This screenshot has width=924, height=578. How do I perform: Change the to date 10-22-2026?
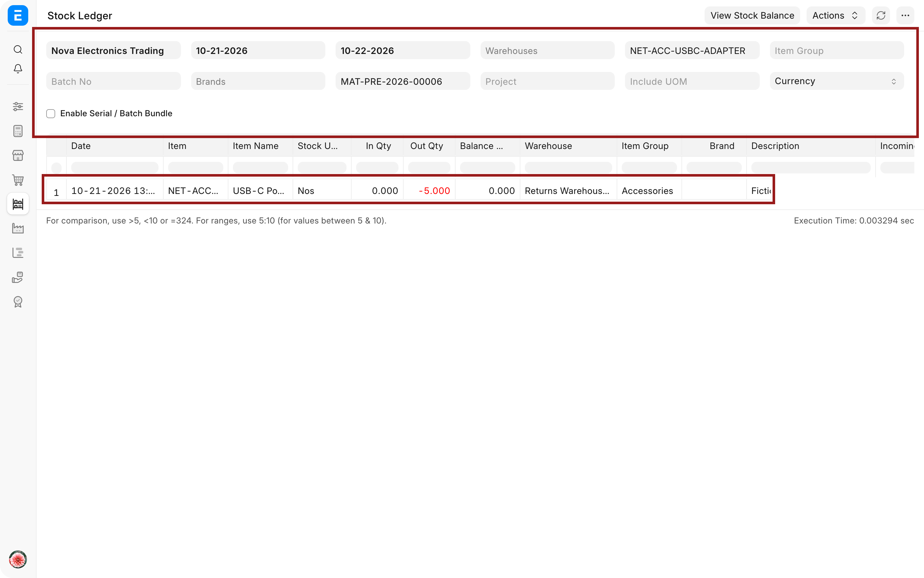click(x=402, y=50)
